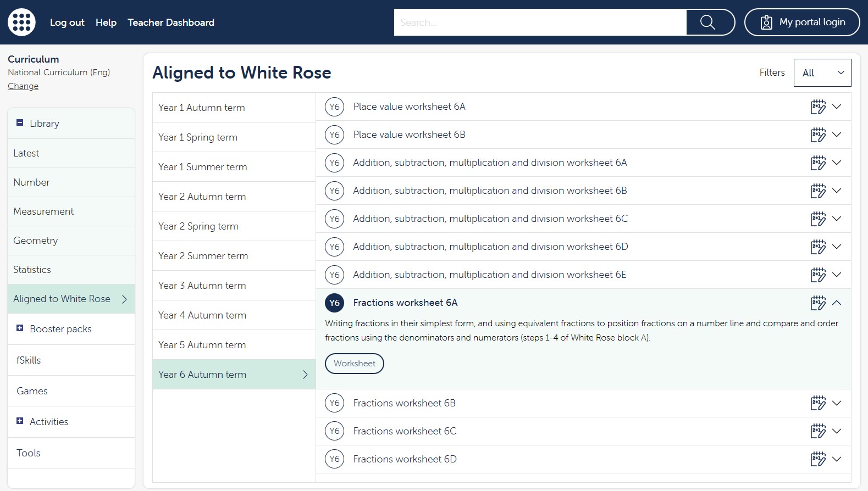
Task: Click calendar icon for Fractions worksheet 6C
Action: pyautogui.click(x=818, y=431)
